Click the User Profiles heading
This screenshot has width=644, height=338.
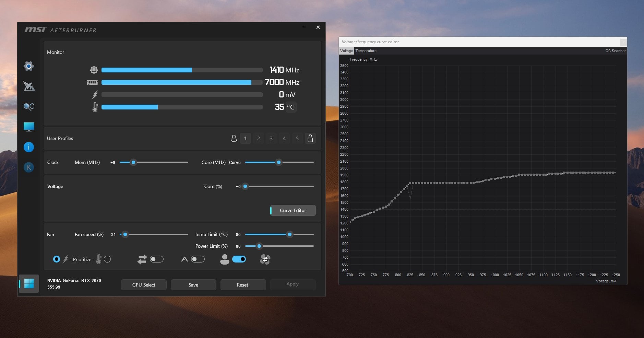[x=60, y=138]
